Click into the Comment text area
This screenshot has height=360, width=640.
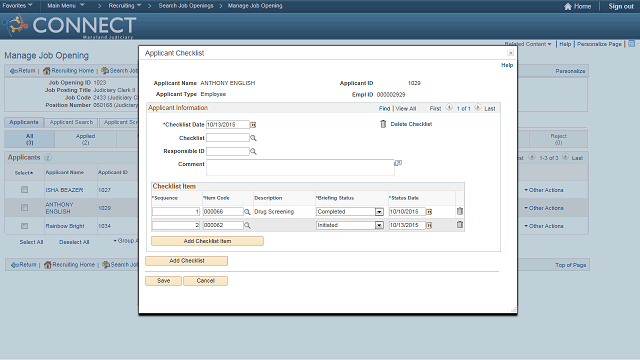tap(300, 167)
